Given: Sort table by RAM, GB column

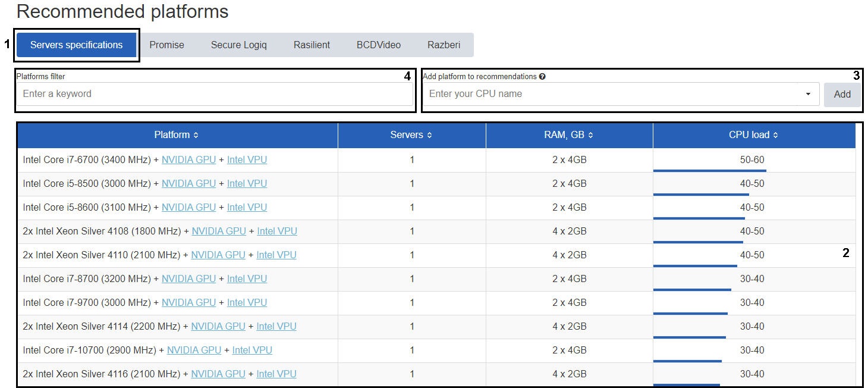Looking at the screenshot, I should tap(568, 135).
